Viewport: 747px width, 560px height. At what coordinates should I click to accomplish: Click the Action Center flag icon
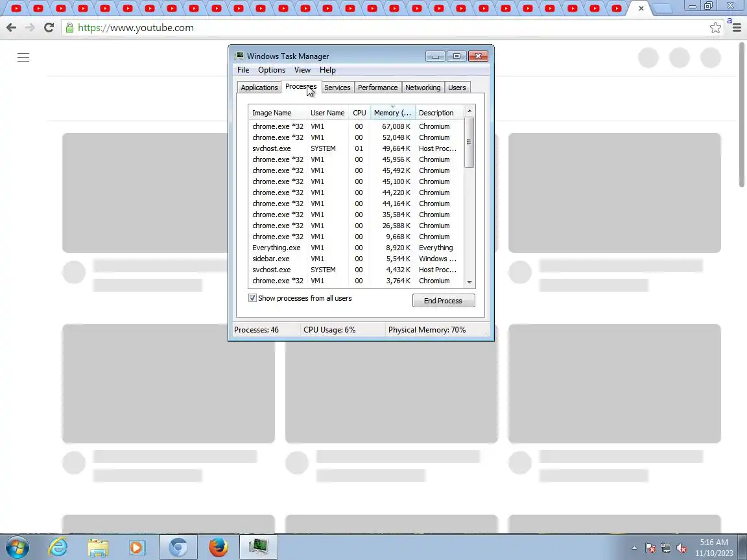point(650,548)
